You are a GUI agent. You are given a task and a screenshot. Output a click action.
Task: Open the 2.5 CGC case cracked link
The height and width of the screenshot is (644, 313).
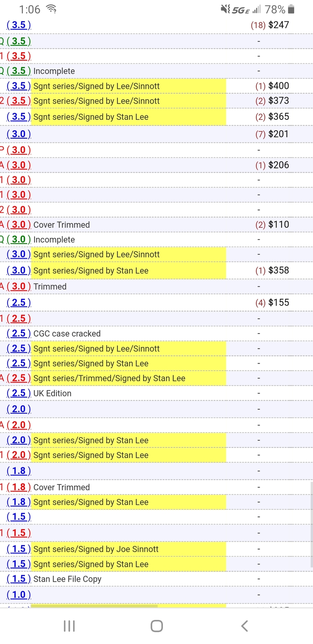click(19, 333)
